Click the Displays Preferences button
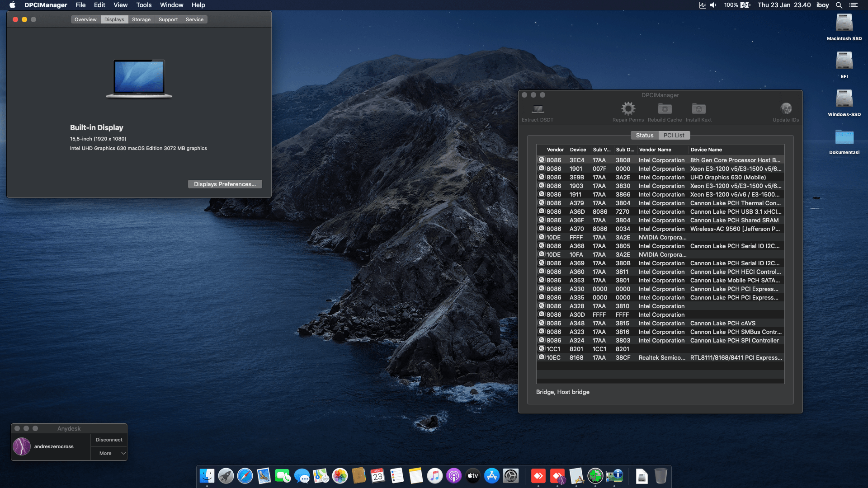 (225, 184)
